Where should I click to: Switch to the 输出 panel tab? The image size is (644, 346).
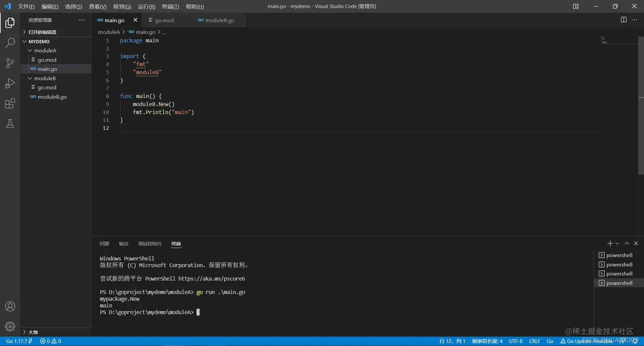pos(124,244)
